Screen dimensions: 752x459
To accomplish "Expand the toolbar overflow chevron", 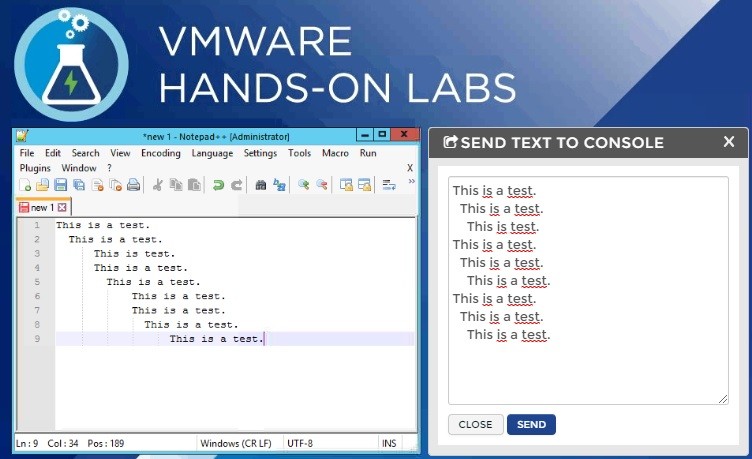I will 411,181.
